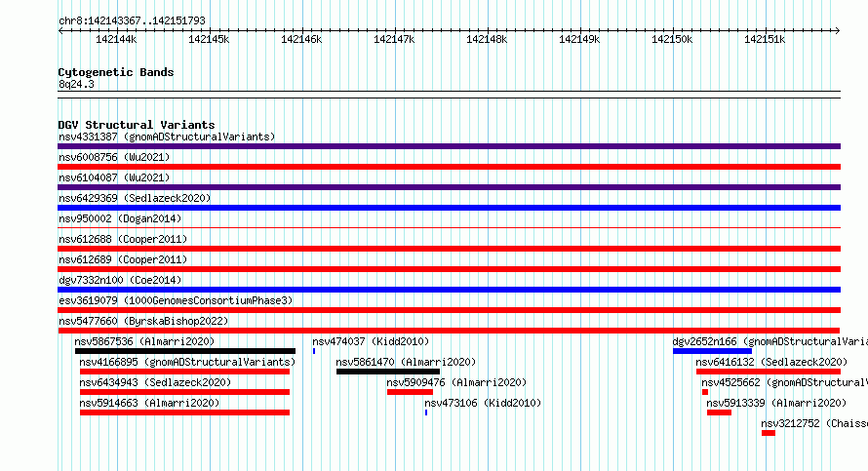The image size is (868, 471).
Task: Open nsv612688 (Cooper2011) label
Action: coord(123,239)
